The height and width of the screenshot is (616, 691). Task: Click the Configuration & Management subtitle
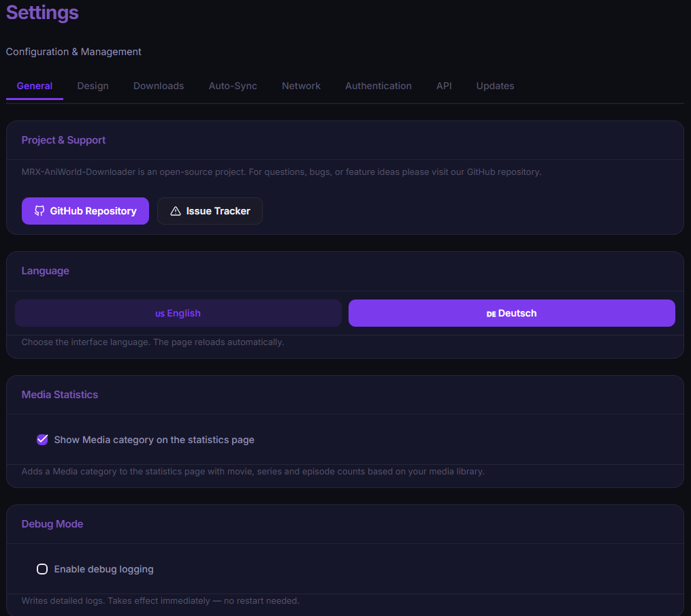coord(74,52)
